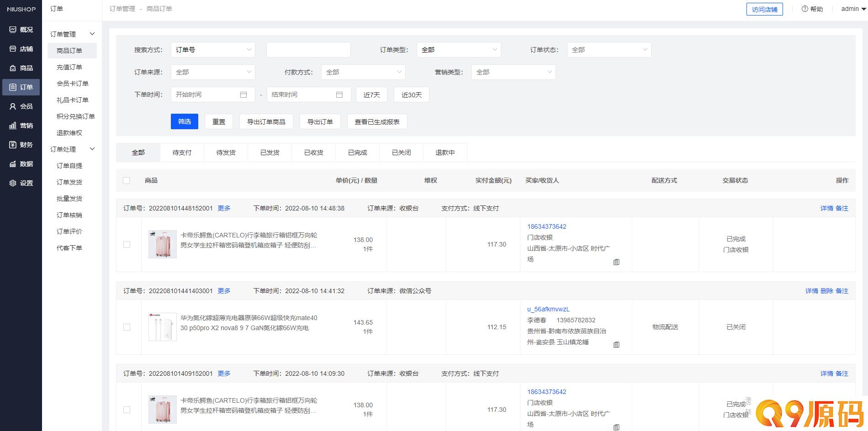Open the 店铺 store sidebar icon
Image resolution: width=868 pixels, height=431 pixels.
pyautogui.click(x=13, y=49)
